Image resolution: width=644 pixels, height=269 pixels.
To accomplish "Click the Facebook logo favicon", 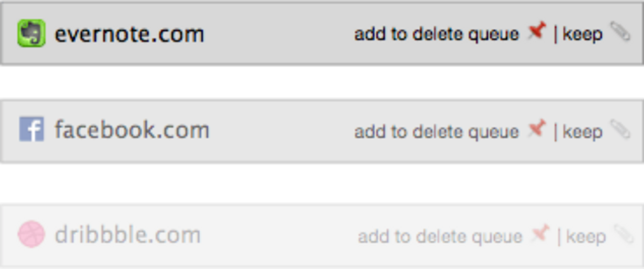I will coord(31,129).
